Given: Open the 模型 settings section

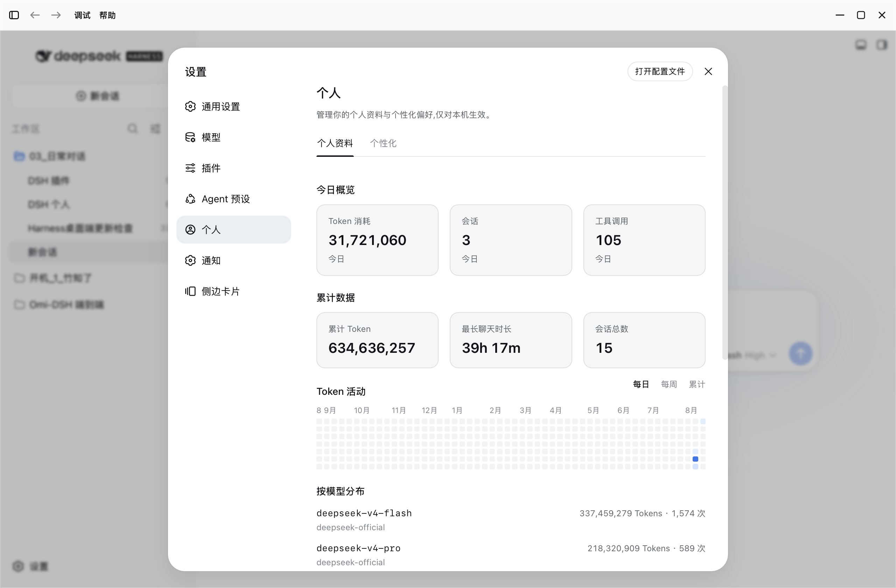Looking at the screenshot, I should click(x=233, y=138).
